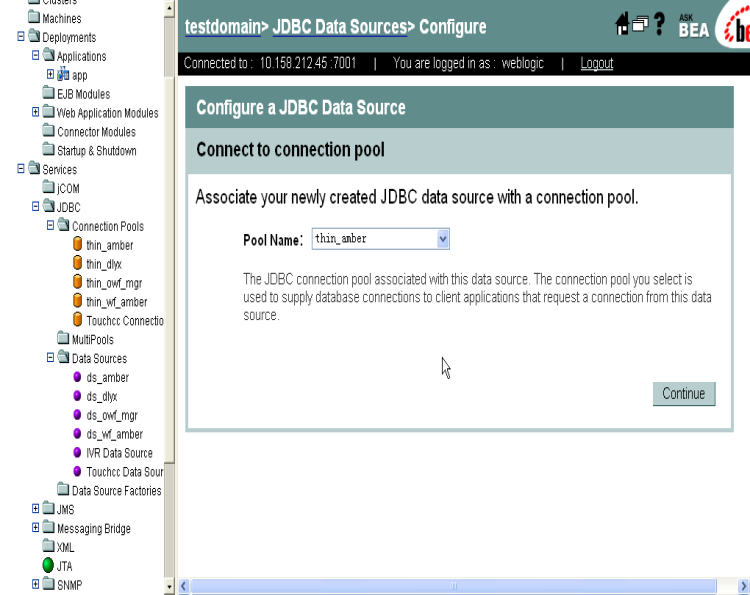Screen dimensions: 750x595
Task: Click the app application icon in tree
Action: (63, 74)
